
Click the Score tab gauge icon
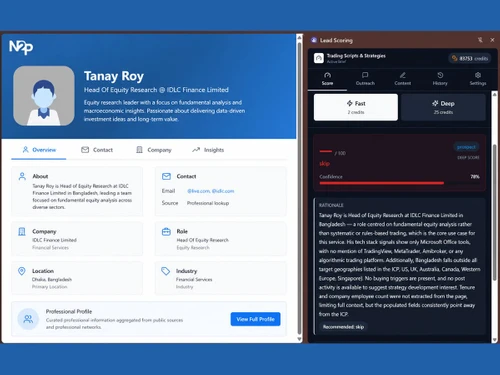tap(327, 75)
